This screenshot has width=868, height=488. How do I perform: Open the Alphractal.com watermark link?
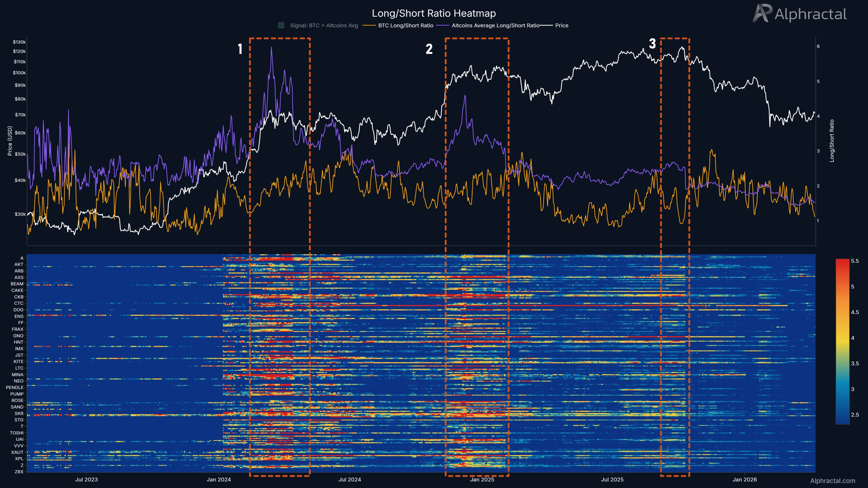pos(832,481)
